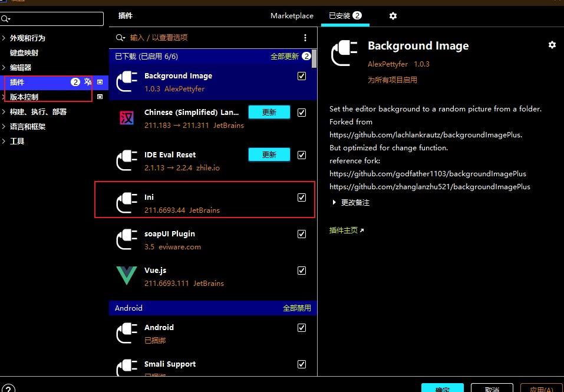Click soapUI Plugin icon
This screenshot has height=392, width=564.
tap(127, 239)
